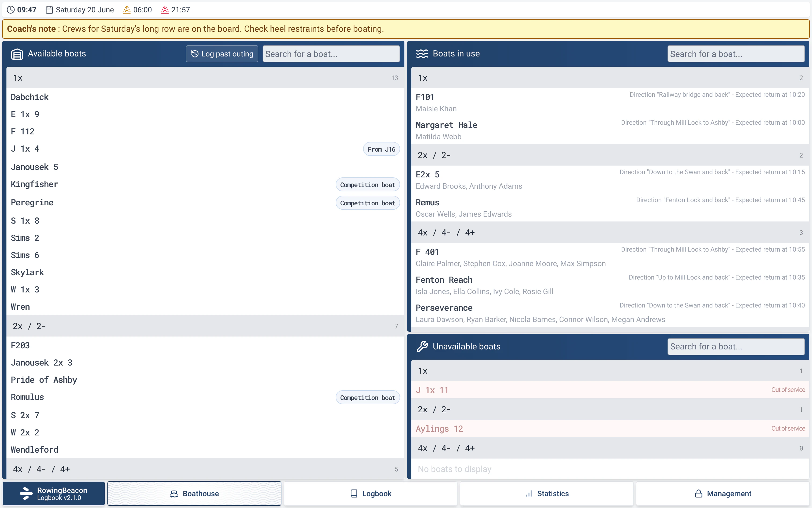
Task: Select the Kingfisher competition boat
Action: click(x=205, y=184)
